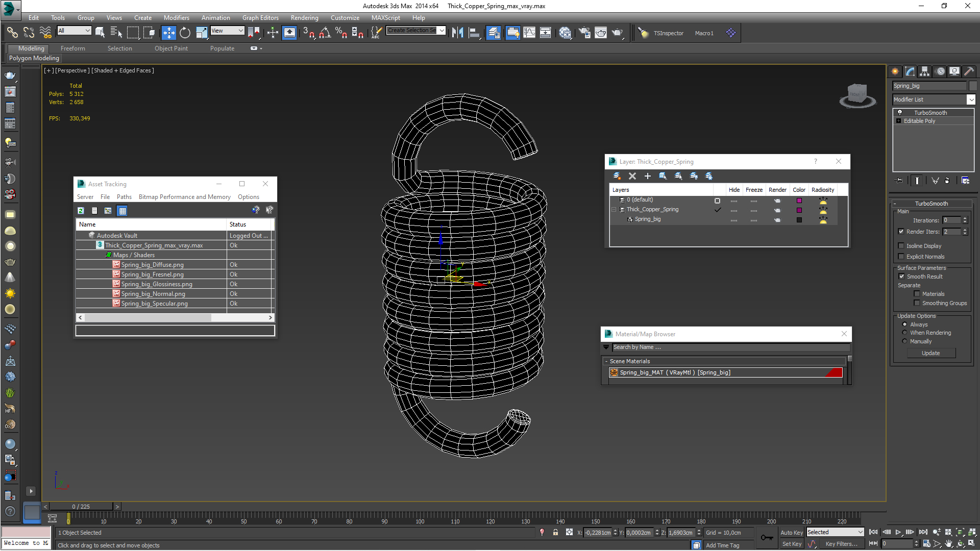
Task: Toggle Angle Snap
Action: [325, 33]
